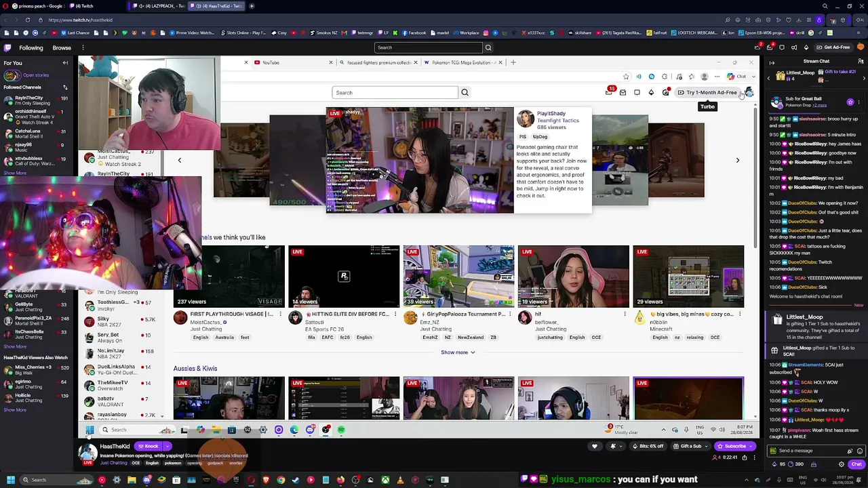Viewport: 868px width, 488px height.
Task: Open the chat community users list icon
Action: tap(861, 62)
